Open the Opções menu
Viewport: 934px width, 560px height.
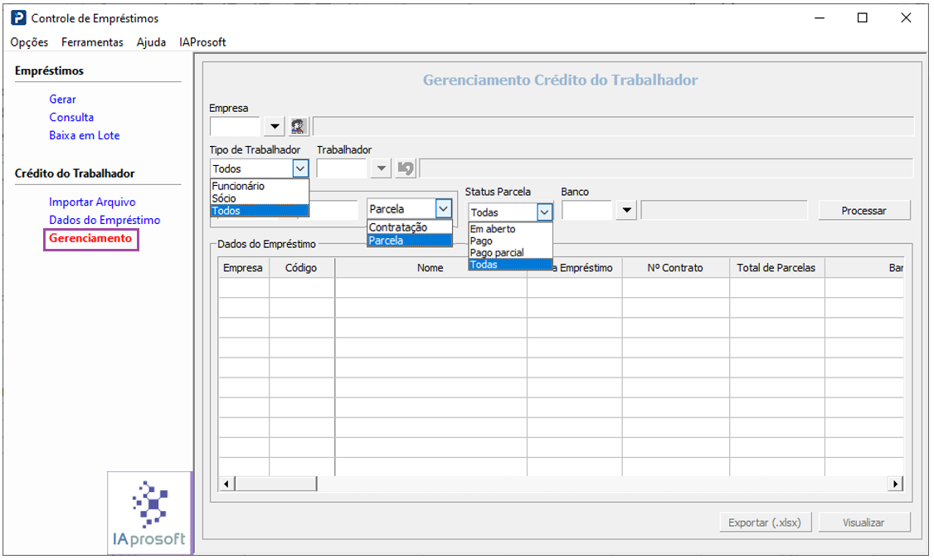click(x=29, y=42)
